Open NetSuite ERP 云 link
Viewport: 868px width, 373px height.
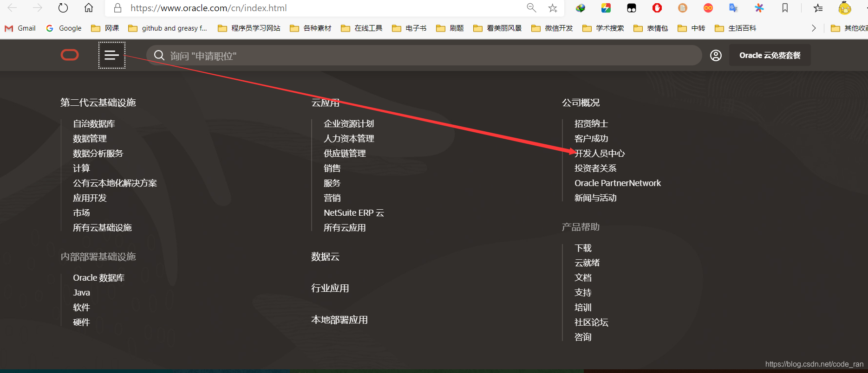coord(354,213)
